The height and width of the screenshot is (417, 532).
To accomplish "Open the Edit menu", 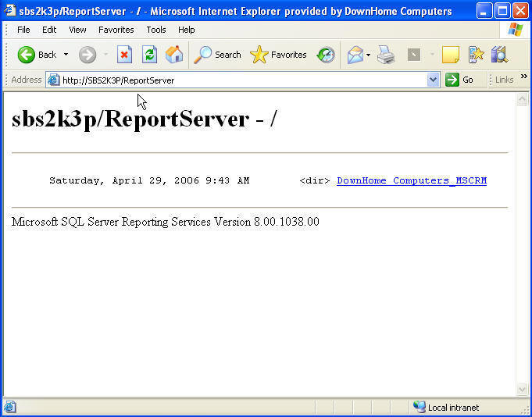I will point(49,30).
